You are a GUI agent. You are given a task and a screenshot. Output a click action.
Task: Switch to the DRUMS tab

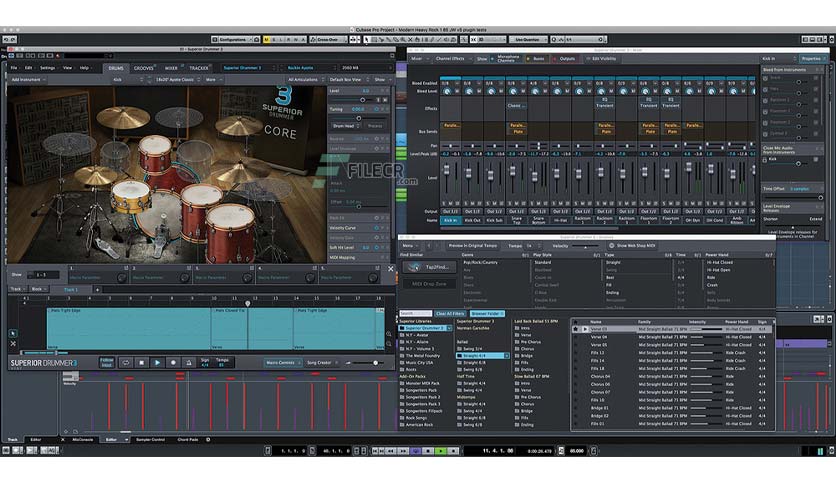116,68
